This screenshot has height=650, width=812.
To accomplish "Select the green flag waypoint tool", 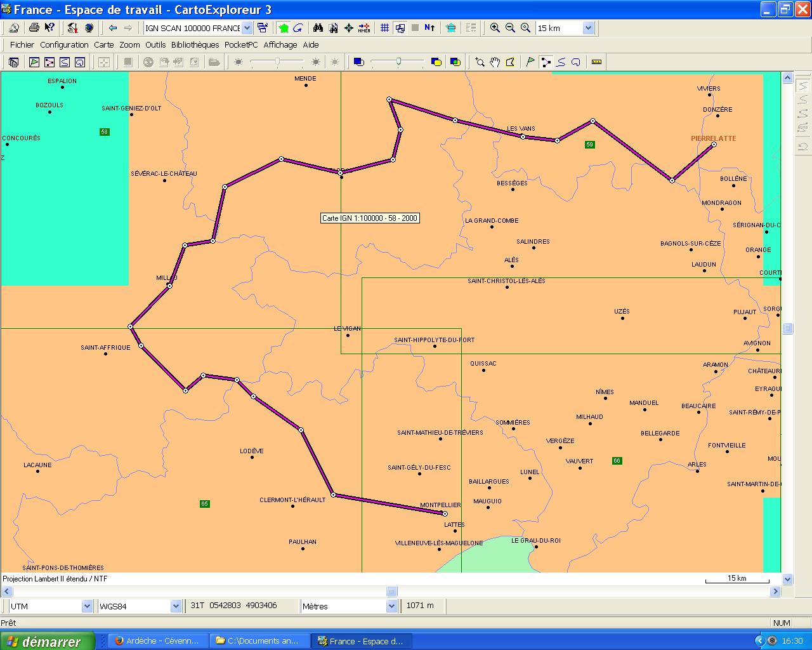I will (530, 62).
